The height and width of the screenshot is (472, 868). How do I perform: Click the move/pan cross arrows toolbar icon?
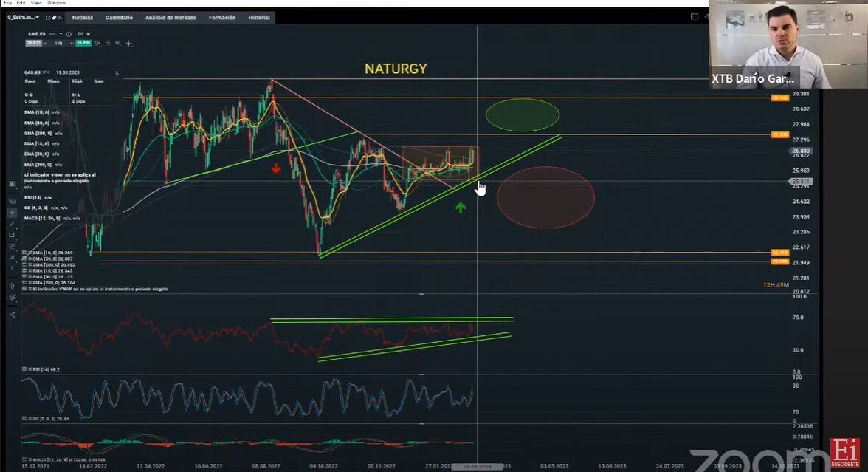tap(129, 43)
